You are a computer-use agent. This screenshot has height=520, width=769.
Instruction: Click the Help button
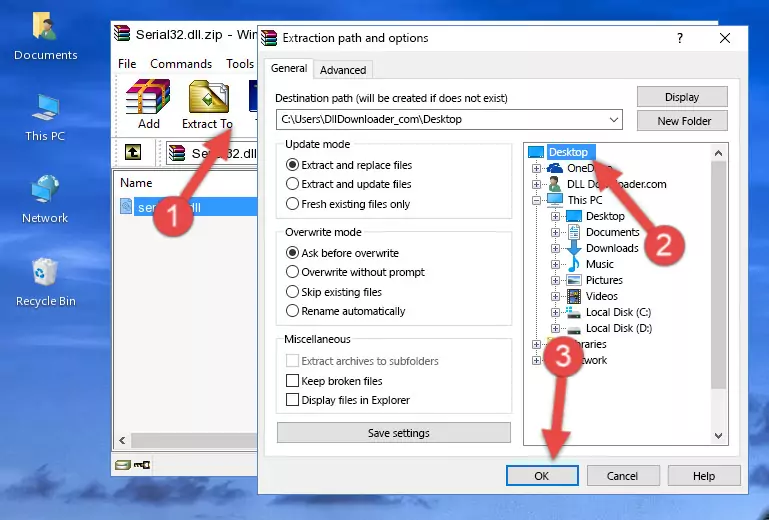(704, 476)
